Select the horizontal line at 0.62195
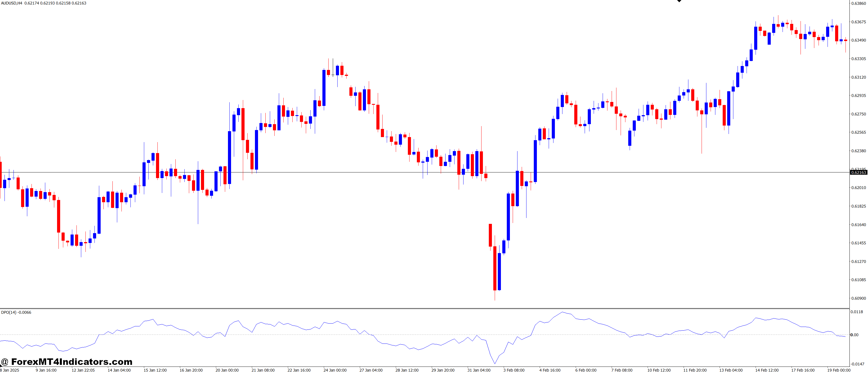This screenshot has width=868, height=373. pos(404,172)
